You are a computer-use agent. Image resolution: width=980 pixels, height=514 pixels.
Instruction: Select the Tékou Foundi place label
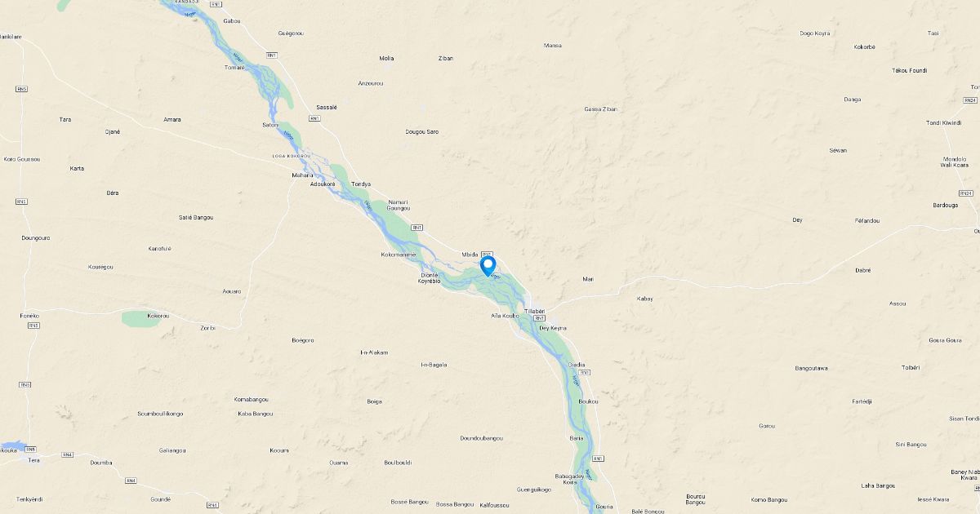click(x=909, y=70)
